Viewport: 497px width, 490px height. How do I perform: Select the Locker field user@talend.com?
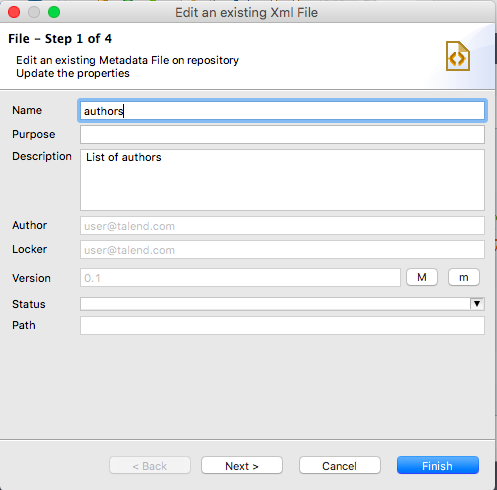(282, 250)
